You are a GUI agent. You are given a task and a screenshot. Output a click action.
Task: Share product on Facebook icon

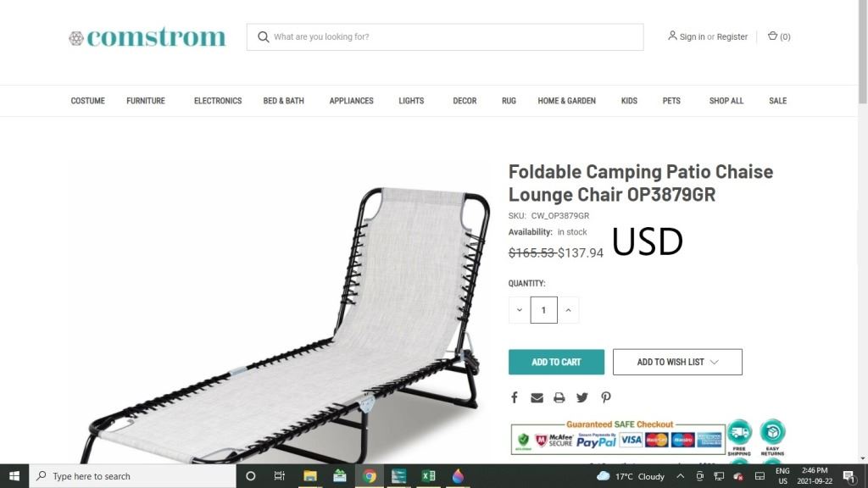coord(515,397)
